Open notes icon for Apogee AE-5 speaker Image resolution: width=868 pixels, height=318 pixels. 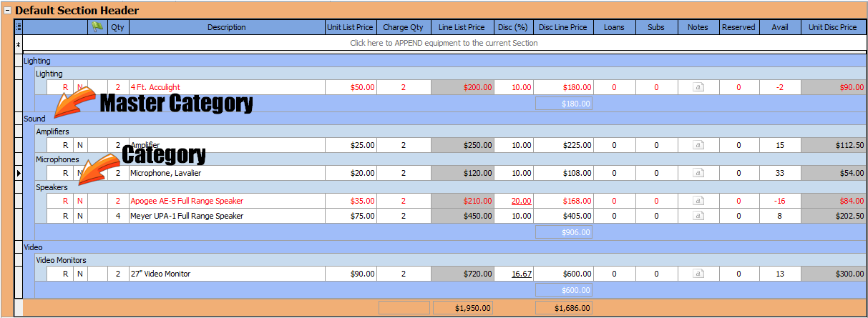pyautogui.click(x=698, y=202)
